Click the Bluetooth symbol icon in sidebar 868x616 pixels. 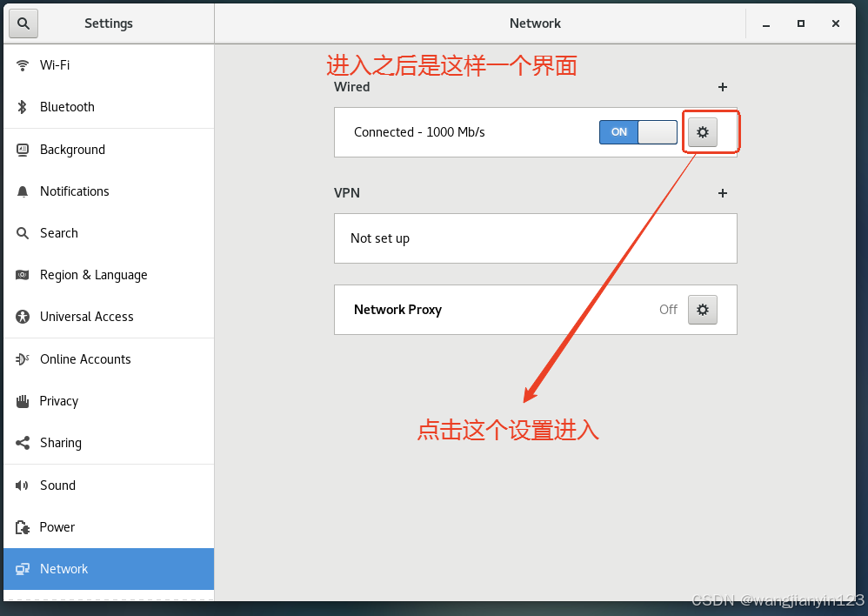tap(22, 107)
